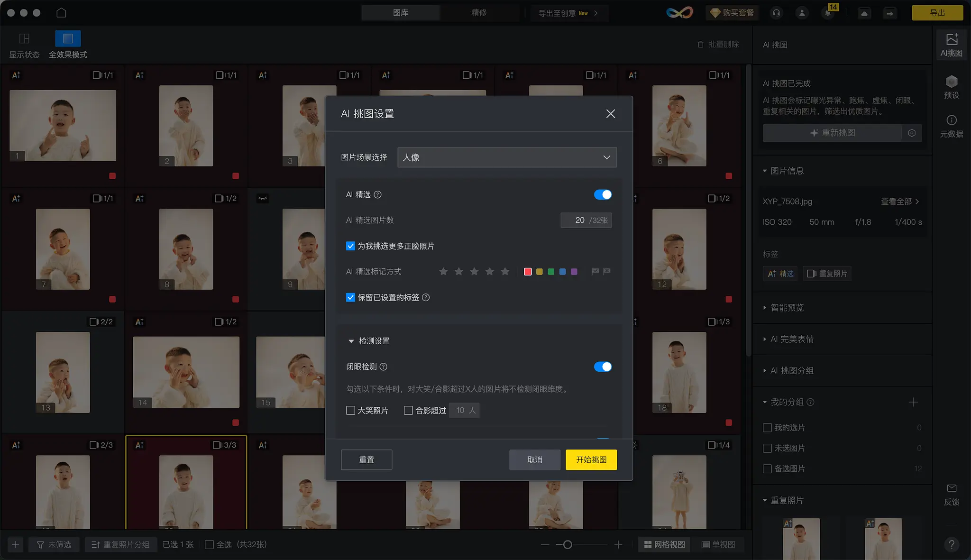Uncheck 为我挑选更多正脸照片
This screenshot has width=971, height=560.
click(x=350, y=246)
